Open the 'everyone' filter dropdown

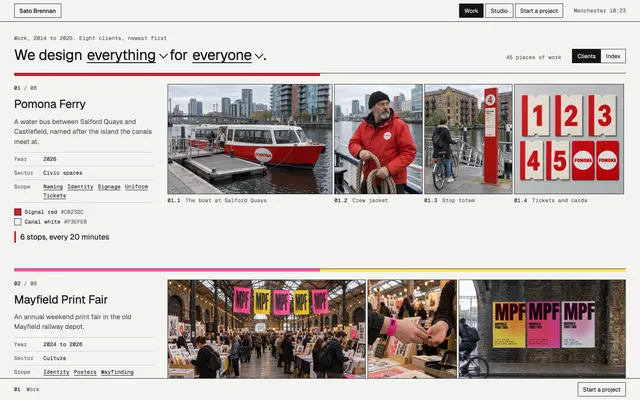click(x=222, y=56)
